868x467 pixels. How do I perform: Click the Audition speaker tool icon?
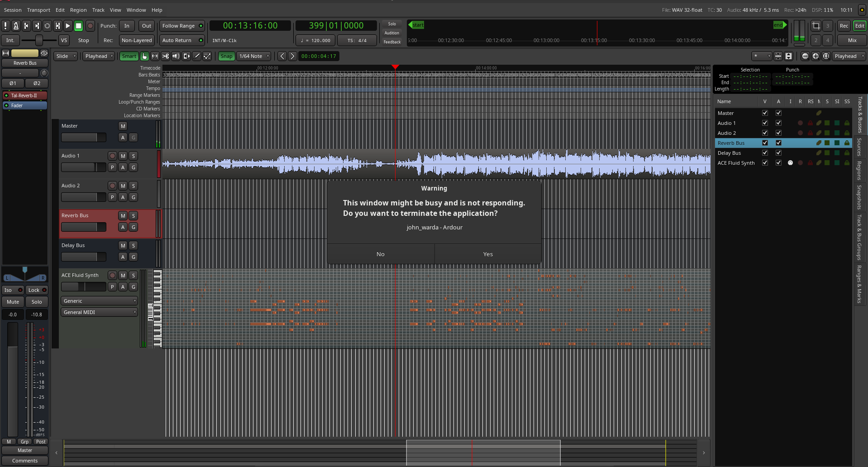(176, 56)
